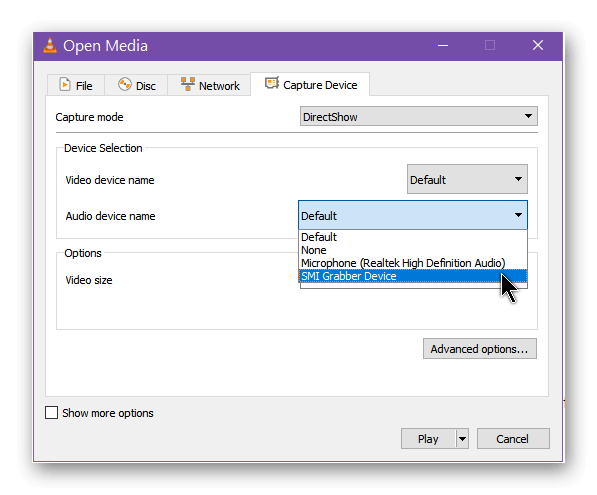This screenshot has height=495, width=597.
Task: Switch to the Disc tab
Action: (x=136, y=85)
